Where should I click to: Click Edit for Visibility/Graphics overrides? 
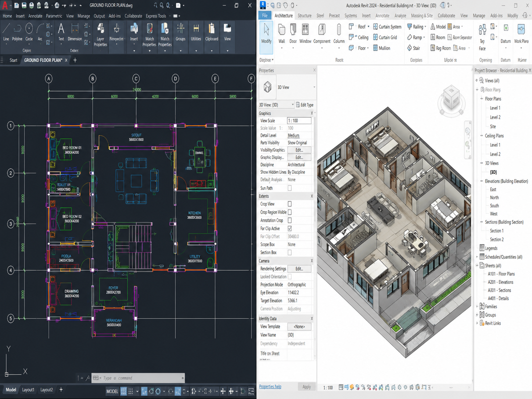click(x=299, y=150)
